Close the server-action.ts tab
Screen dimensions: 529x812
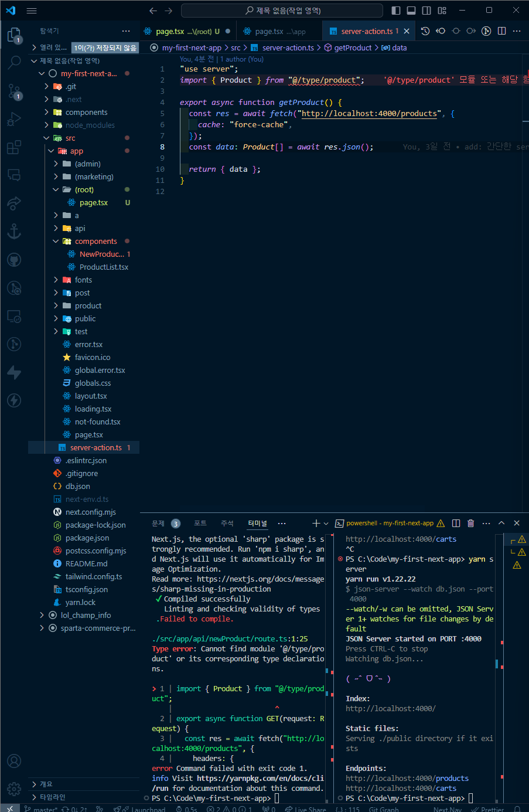[x=407, y=31]
